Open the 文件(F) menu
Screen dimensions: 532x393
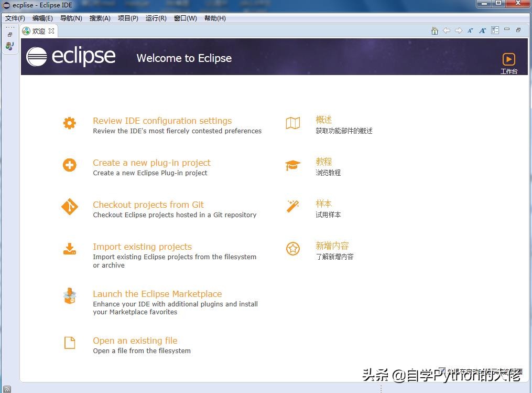point(15,18)
